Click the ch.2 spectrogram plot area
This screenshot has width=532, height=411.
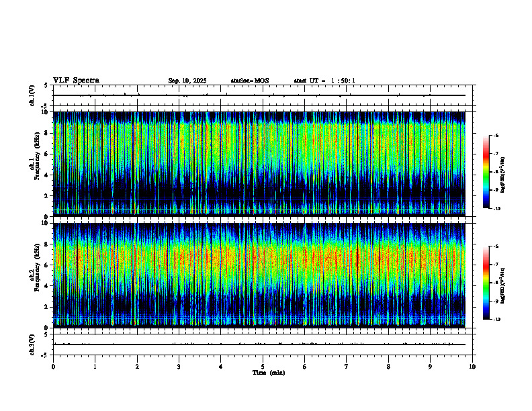coord(259,275)
